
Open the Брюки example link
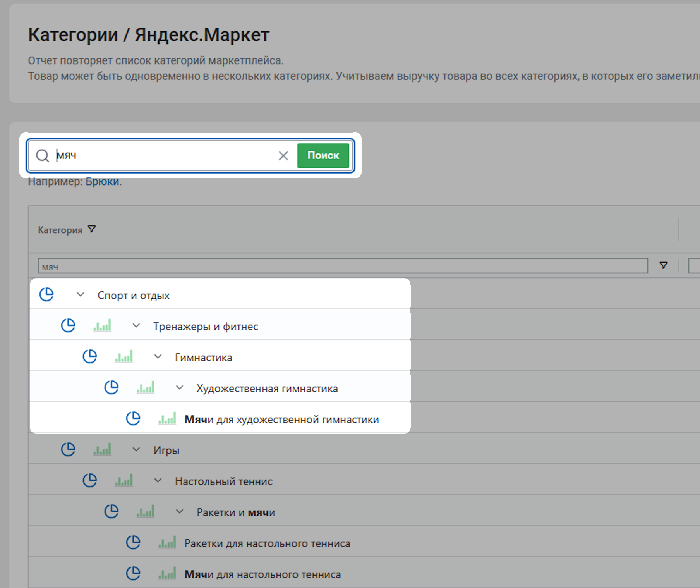coord(102,181)
